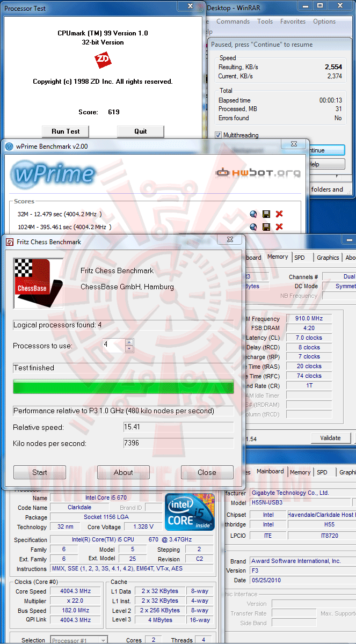The width and height of the screenshot is (356, 644).
Task: Click the Level 3 cache value 4 MBytes
Action: 160,620
